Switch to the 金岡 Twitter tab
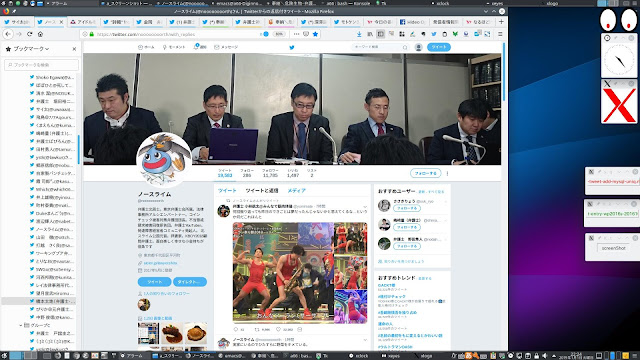640x360 pixels. coord(149,22)
